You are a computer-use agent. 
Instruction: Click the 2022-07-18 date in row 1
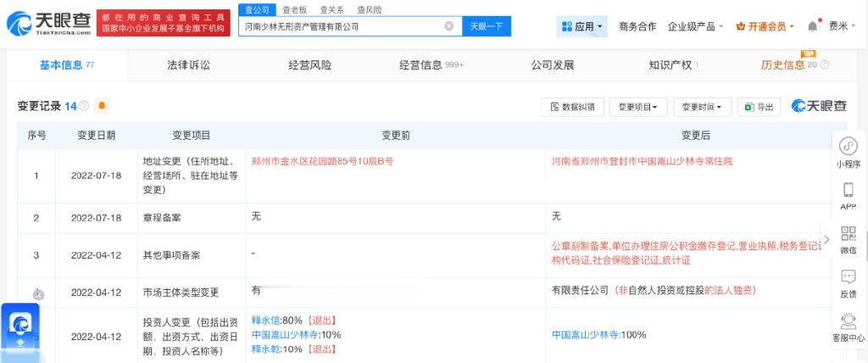point(97,176)
